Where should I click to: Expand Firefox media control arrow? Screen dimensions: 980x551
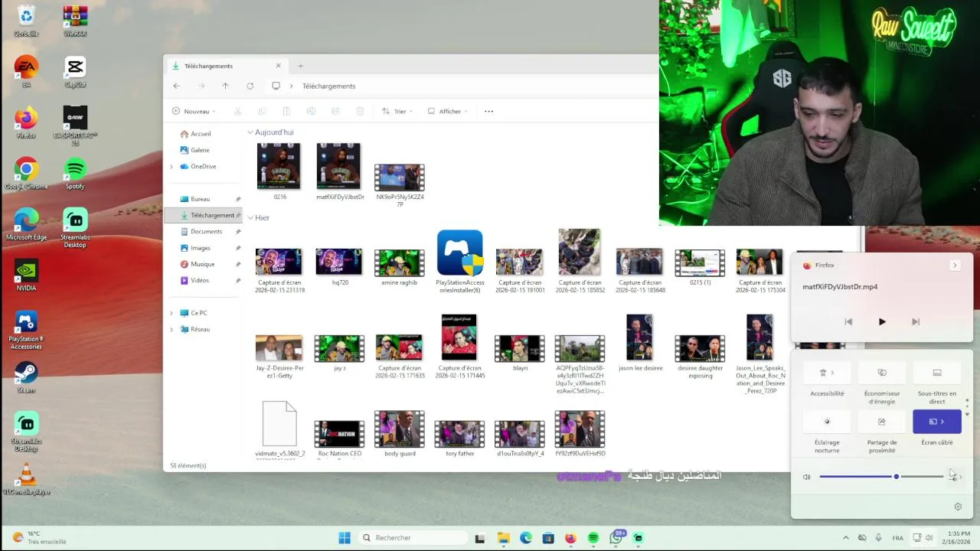tap(954, 265)
